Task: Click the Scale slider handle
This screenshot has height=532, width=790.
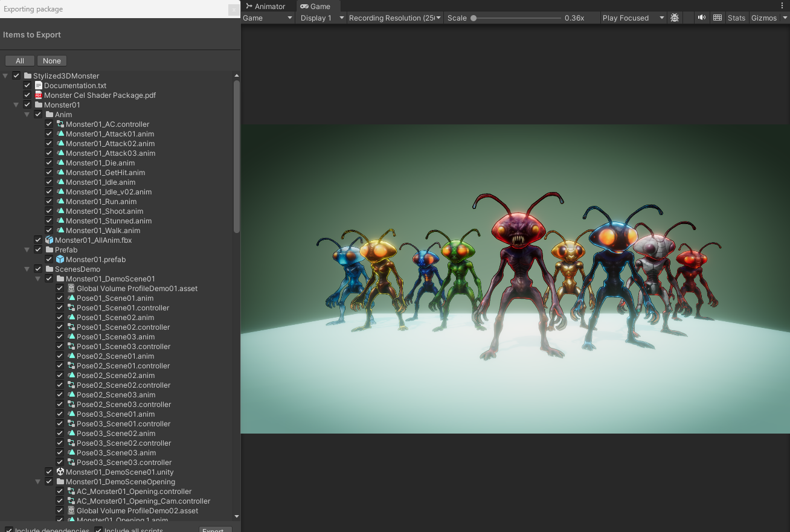Action: [474, 18]
